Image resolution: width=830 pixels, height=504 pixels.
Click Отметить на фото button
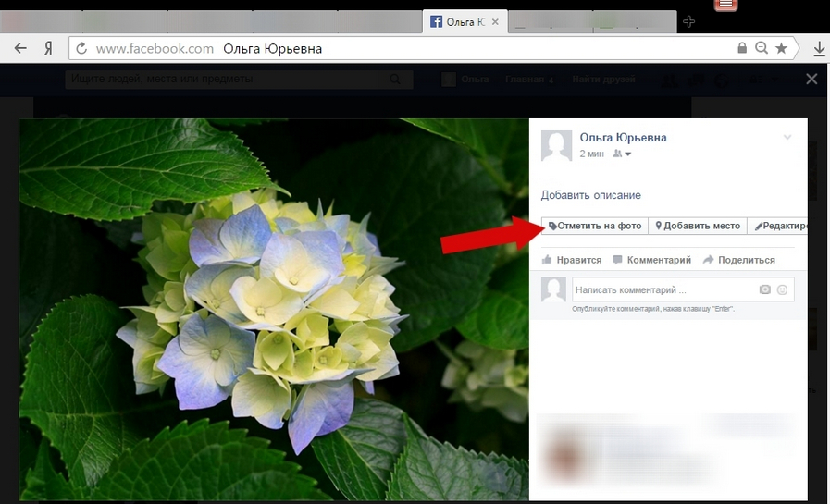(x=595, y=226)
